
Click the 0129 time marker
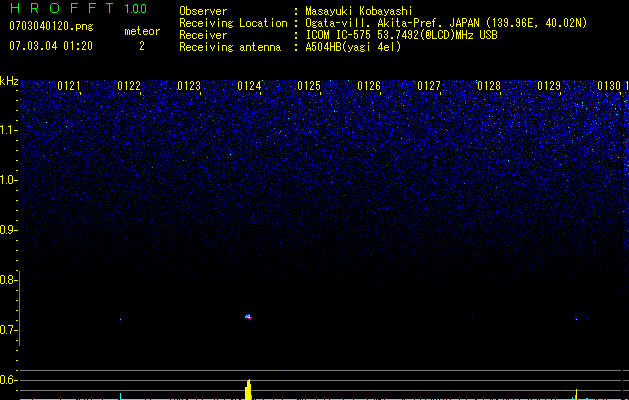coord(549,86)
